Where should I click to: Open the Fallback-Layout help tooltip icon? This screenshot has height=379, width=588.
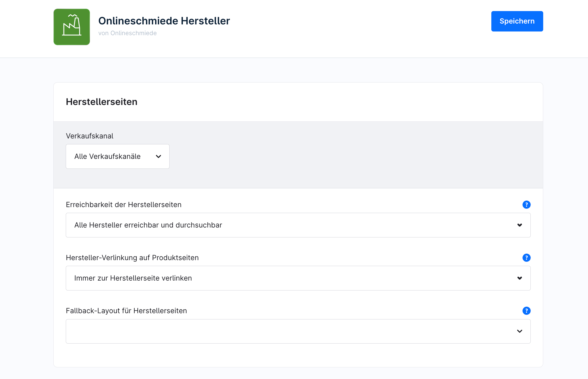tap(526, 311)
